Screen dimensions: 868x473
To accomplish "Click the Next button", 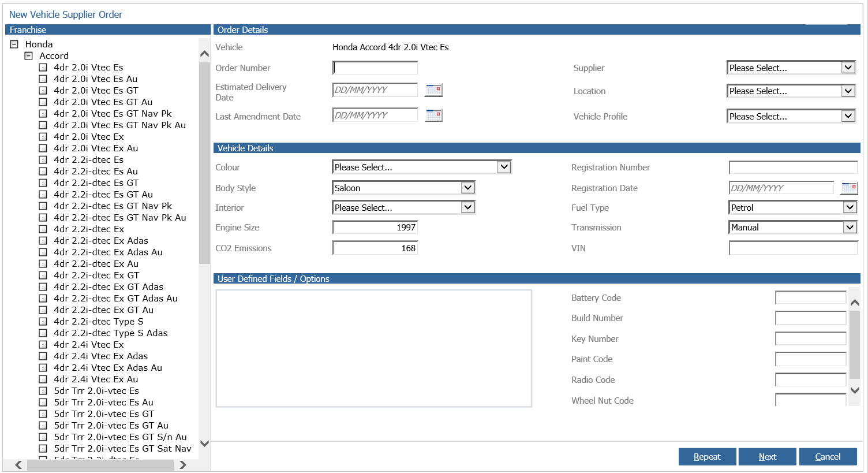I will 768,457.
